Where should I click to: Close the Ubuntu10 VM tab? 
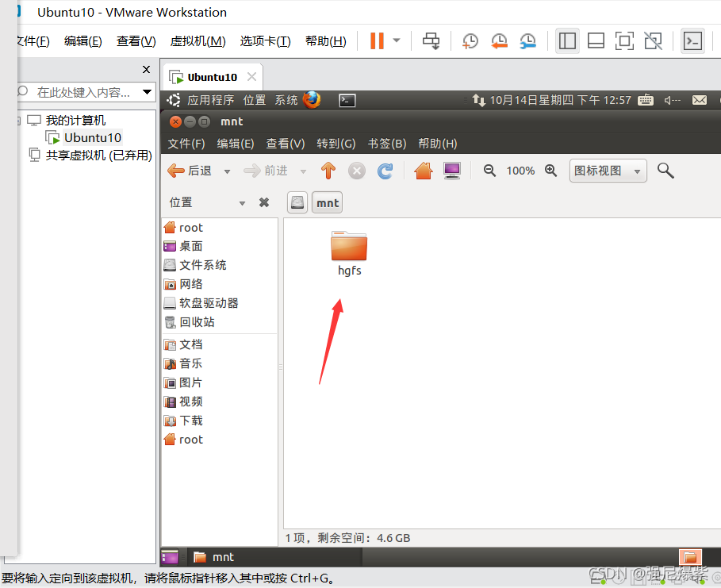click(x=251, y=76)
